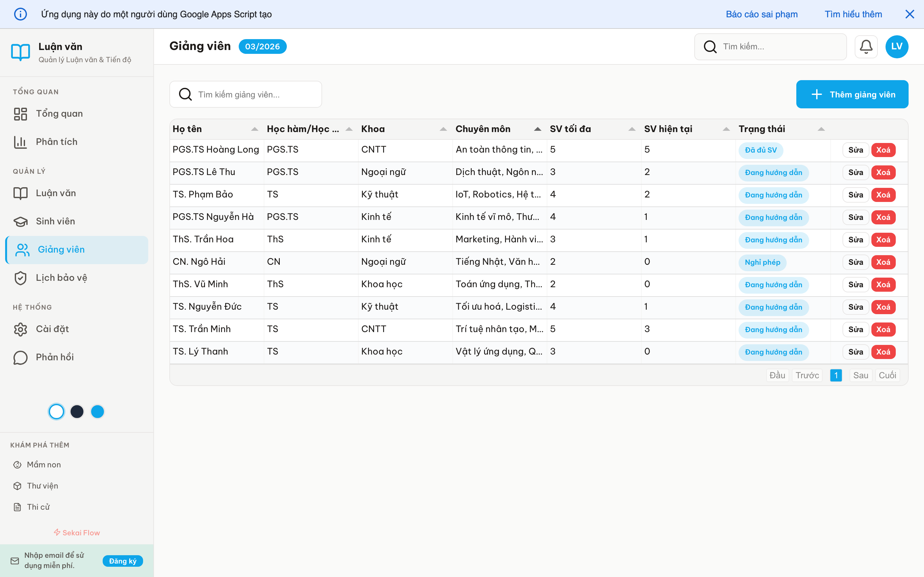
Task: Choose the blue theme circle
Action: pos(97,411)
